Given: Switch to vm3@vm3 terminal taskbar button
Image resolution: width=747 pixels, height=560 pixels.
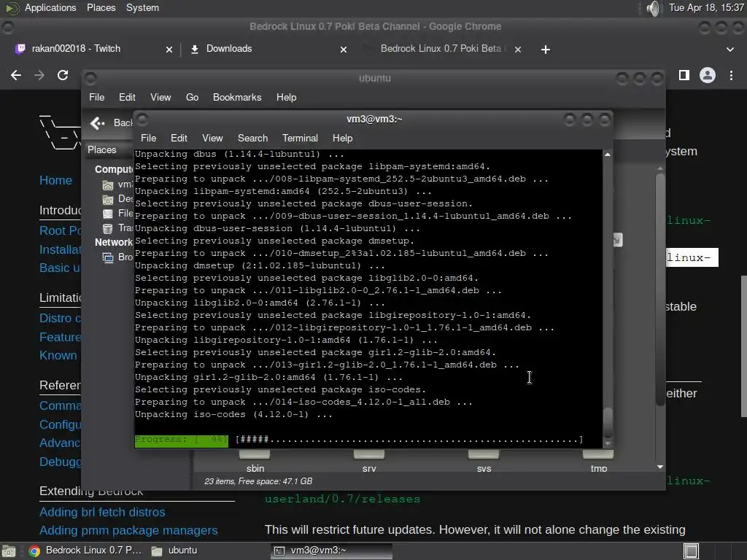Looking at the screenshot, I should (x=332, y=551).
